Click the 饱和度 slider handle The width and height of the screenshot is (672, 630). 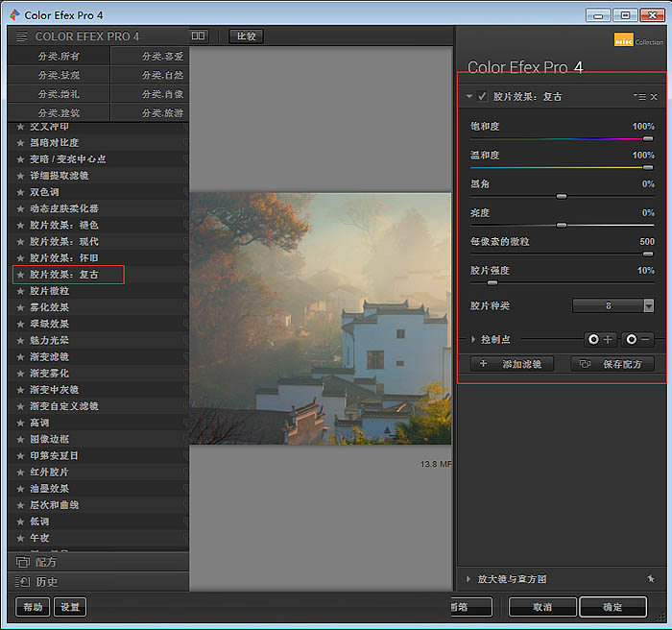click(x=648, y=138)
